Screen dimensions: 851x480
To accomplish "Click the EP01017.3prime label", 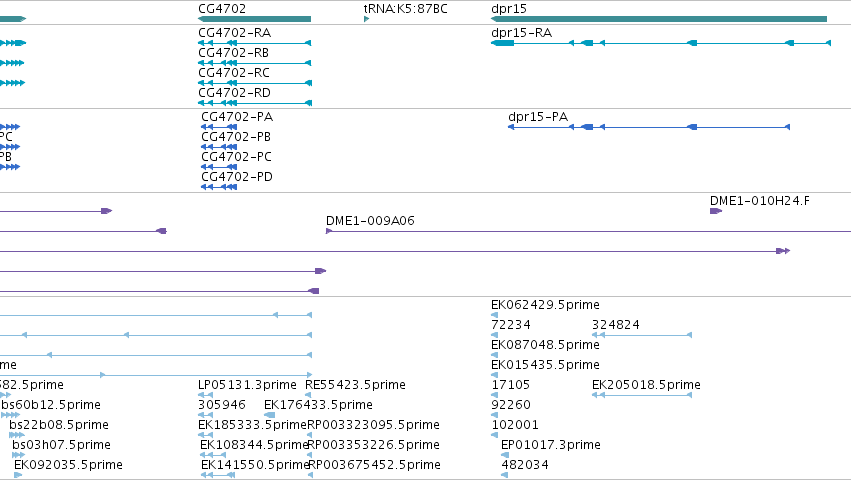I will (551, 445).
